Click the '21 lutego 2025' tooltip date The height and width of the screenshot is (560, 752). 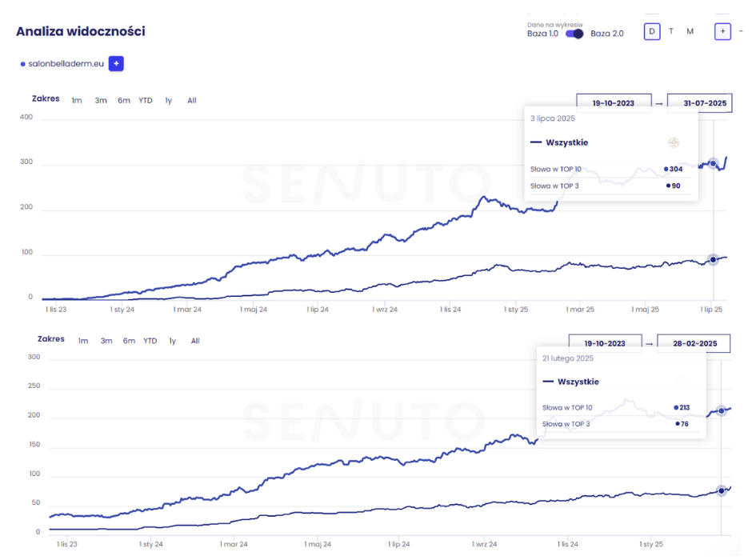tap(568, 358)
